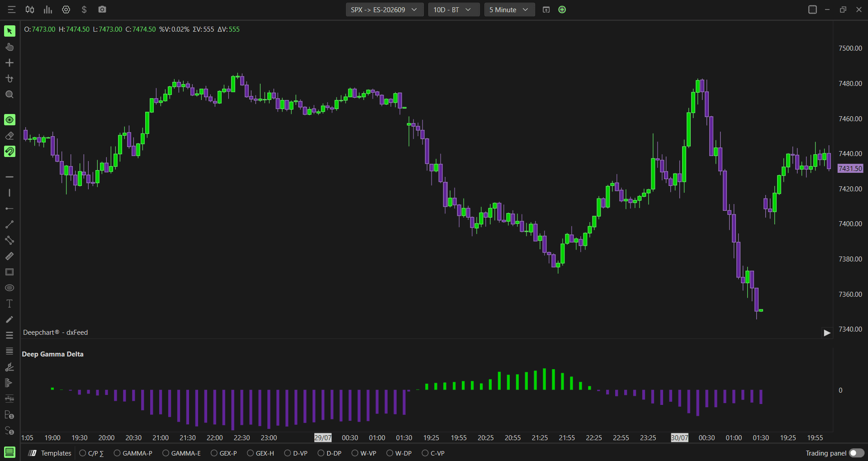Viewport: 868px width, 461px height.
Task: Open chart settings gear icon
Action: 66,10
